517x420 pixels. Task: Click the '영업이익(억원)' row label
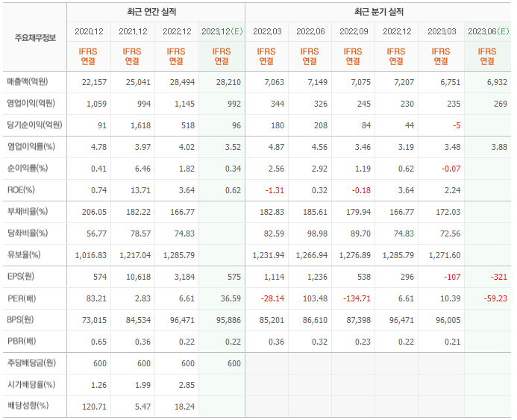point(31,103)
